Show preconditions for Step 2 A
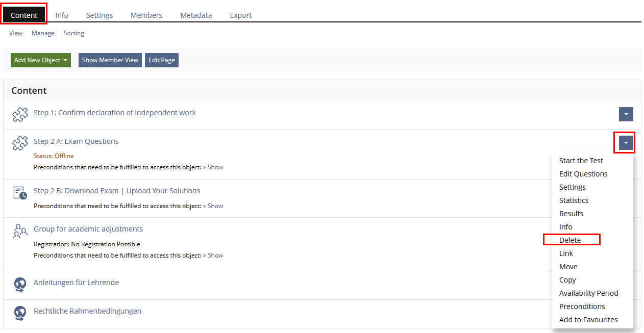This screenshot has width=644, height=333. pyautogui.click(x=213, y=167)
